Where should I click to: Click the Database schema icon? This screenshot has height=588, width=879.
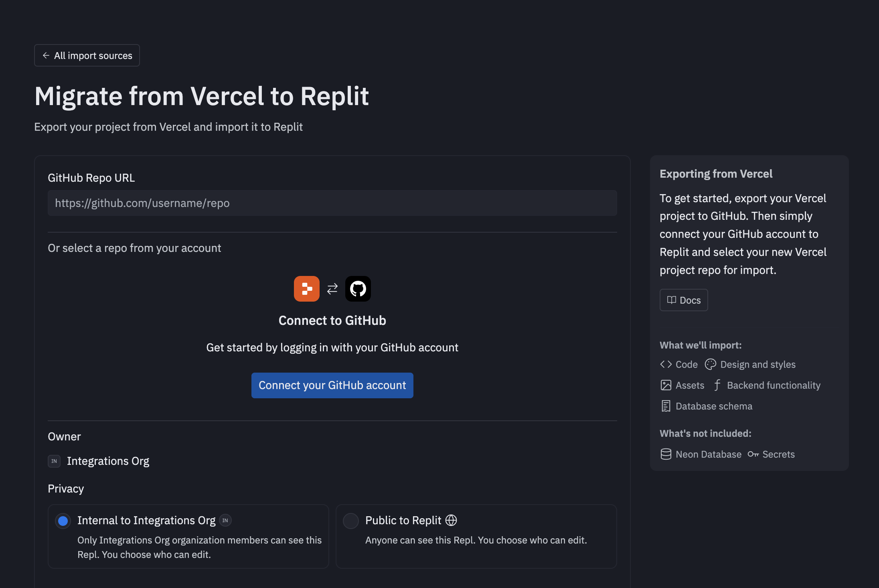click(x=666, y=406)
